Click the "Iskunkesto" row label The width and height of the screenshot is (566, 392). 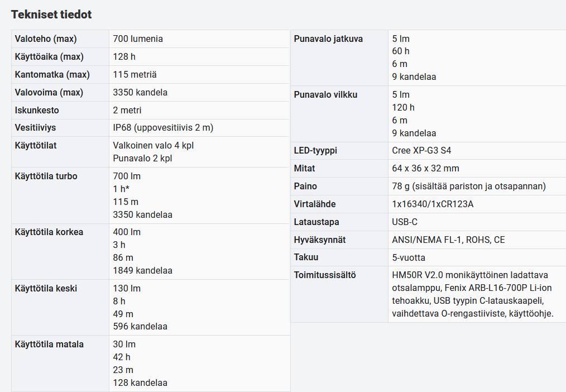click(x=37, y=111)
